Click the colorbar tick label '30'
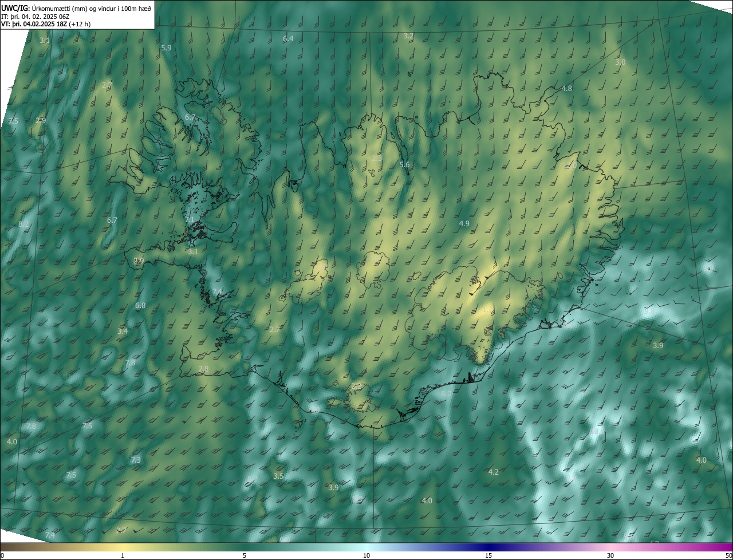Image resolution: width=733 pixels, height=560 pixels. click(610, 555)
